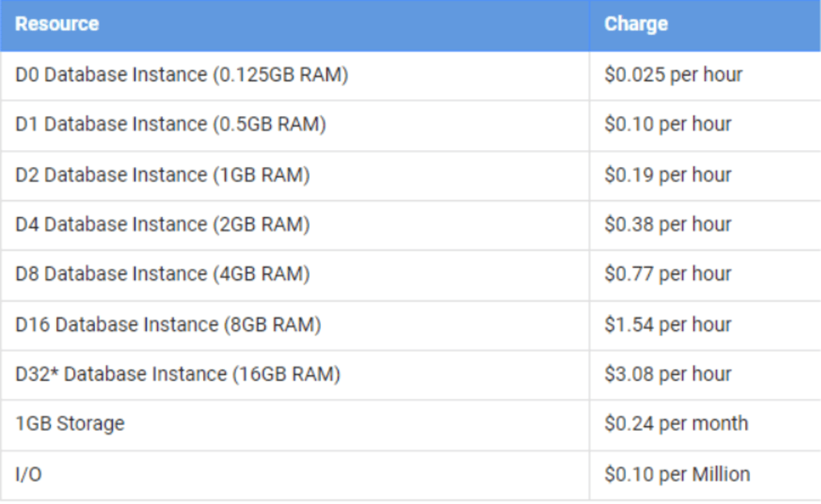Click the D1 Database Instance (0.5GB RAM) cell
Screen dimensions: 821x504
click(170, 124)
